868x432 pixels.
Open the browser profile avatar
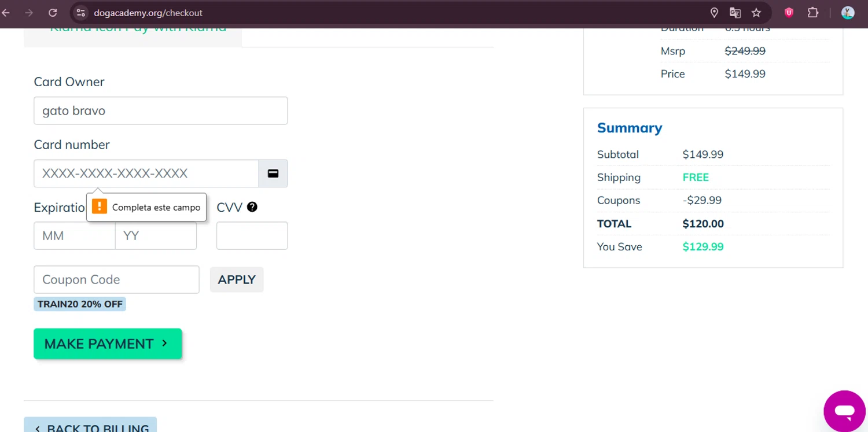click(848, 13)
